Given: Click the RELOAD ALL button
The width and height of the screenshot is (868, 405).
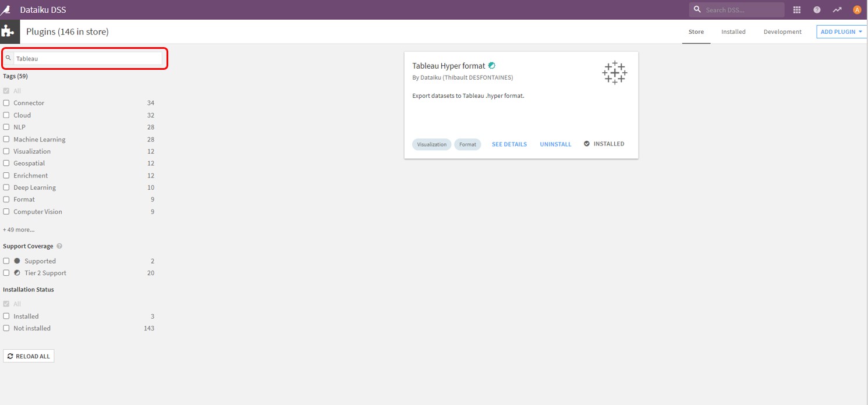Looking at the screenshot, I should pos(29,356).
